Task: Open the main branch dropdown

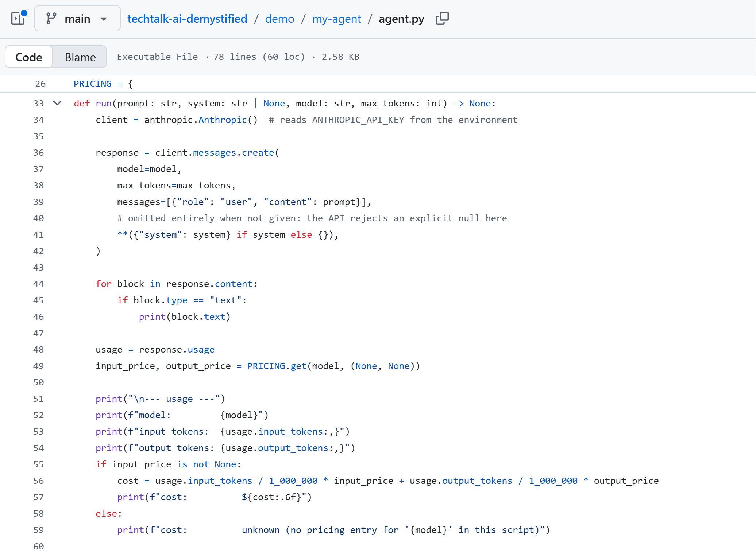Action: pos(77,18)
